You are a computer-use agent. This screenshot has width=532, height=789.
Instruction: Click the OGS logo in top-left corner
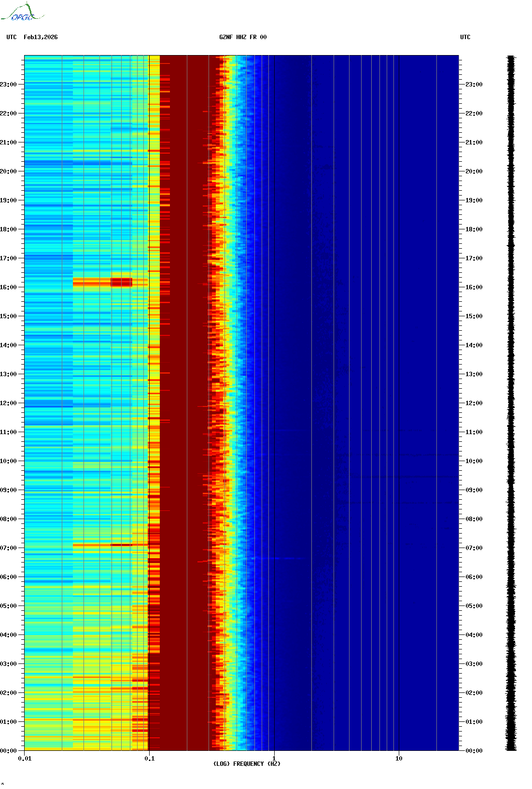(x=22, y=13)
